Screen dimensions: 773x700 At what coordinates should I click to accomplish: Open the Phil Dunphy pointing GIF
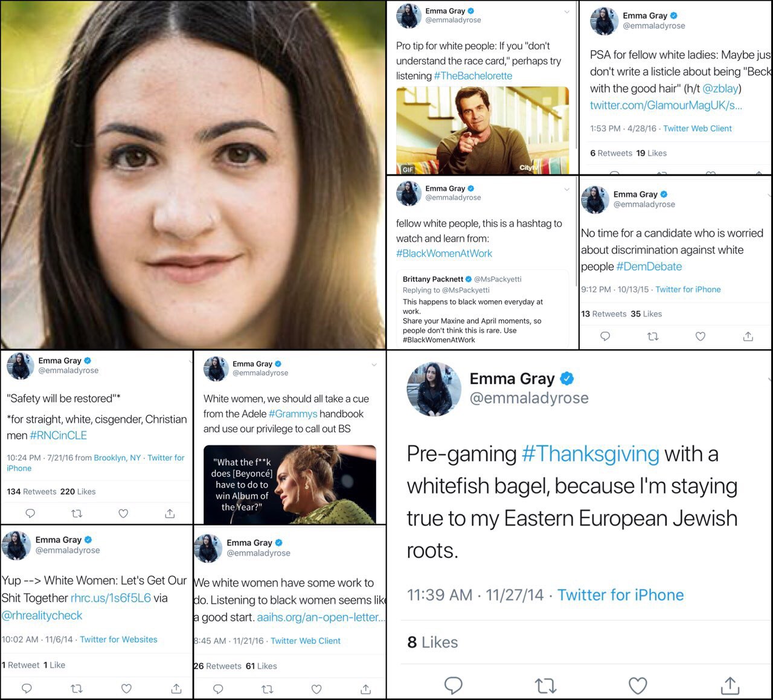coord(483,130)
